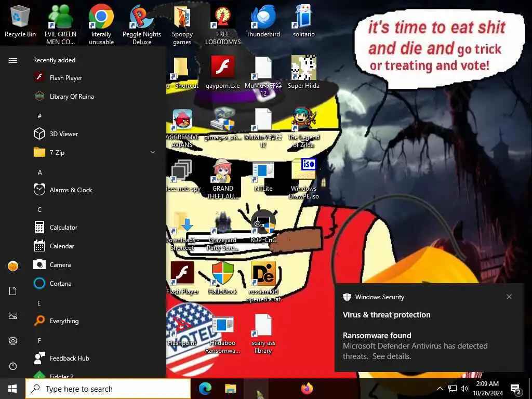Open Firefox from the taskbar
The image size is (532, 399).
[307, 389]
